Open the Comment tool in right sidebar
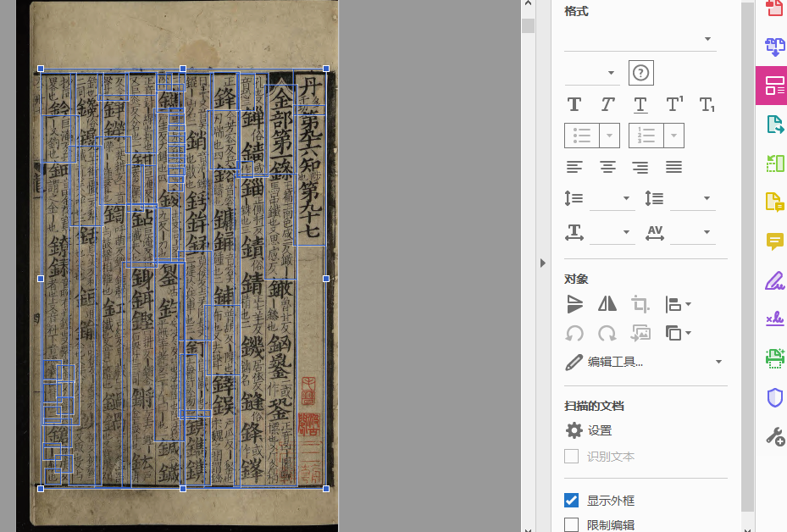The image size is (787, 532). (x=774, y=241)
